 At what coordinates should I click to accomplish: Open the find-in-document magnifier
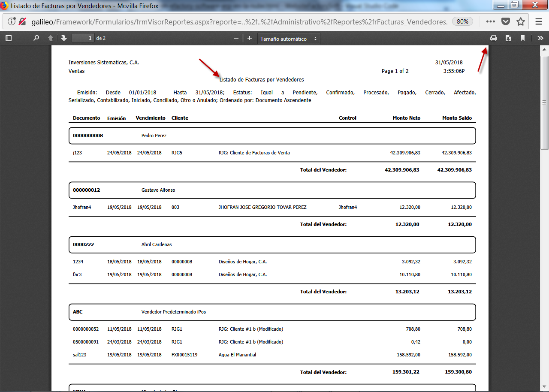(36, 38)
